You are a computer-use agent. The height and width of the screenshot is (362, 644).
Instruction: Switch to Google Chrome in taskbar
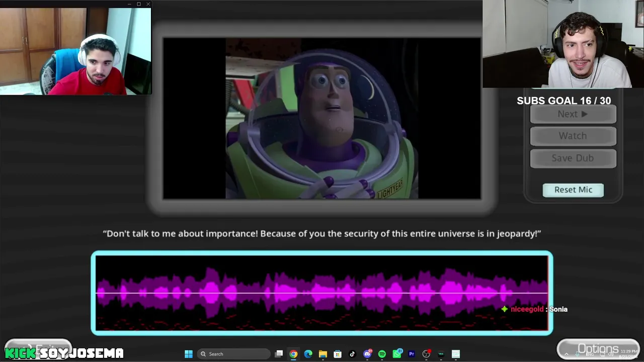pos(293,354)
